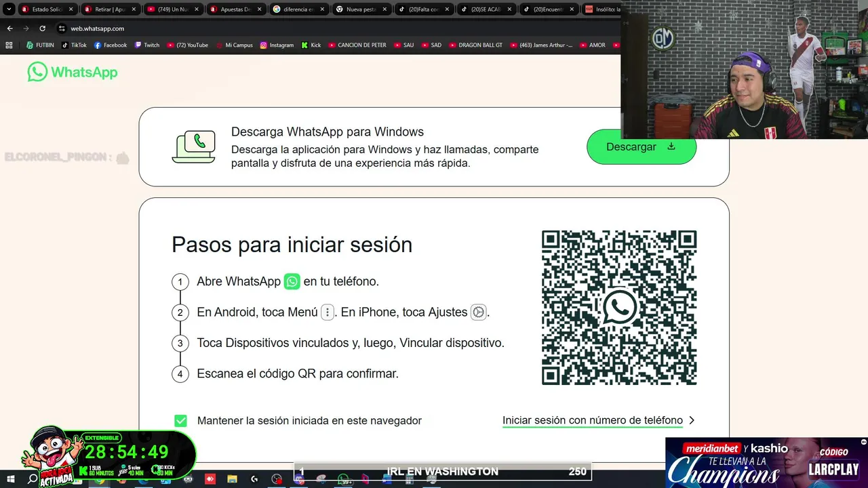Open the 'DRAGON BALL GT' bookmark

coord(477,45)
